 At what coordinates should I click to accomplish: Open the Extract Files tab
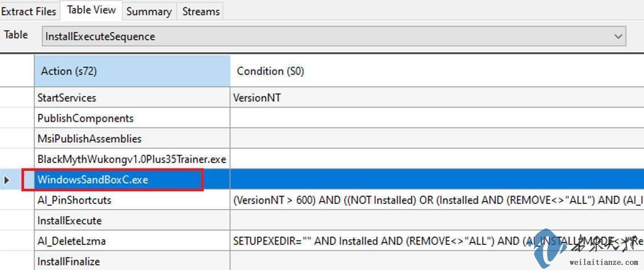click(x=29, y=11)
